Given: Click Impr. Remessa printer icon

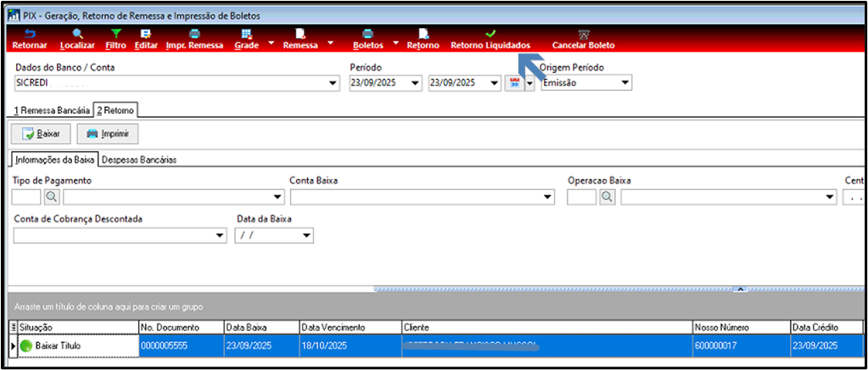Looking at the screenshot, I should 195,34.
